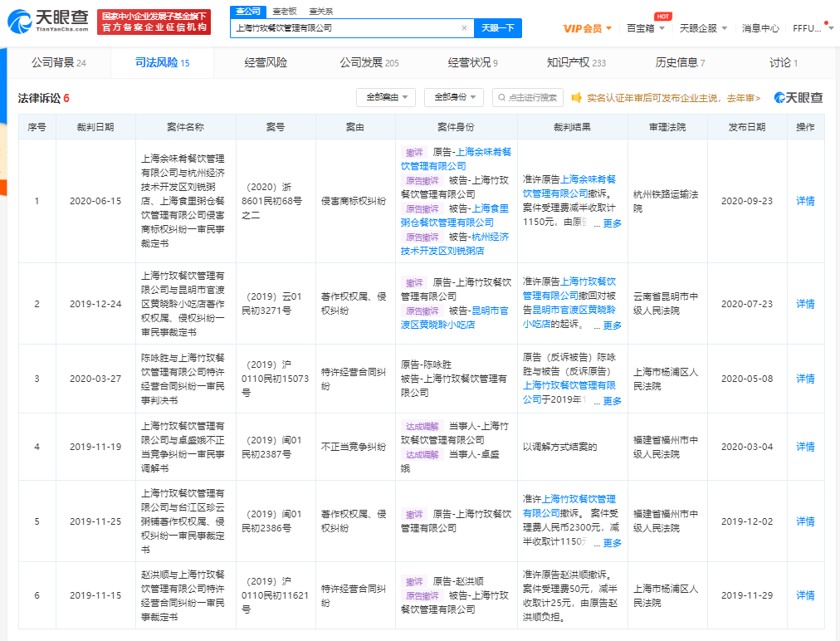Switch to the 查公司 search tab
The image size is (840, 641).
tap(247, 12)
